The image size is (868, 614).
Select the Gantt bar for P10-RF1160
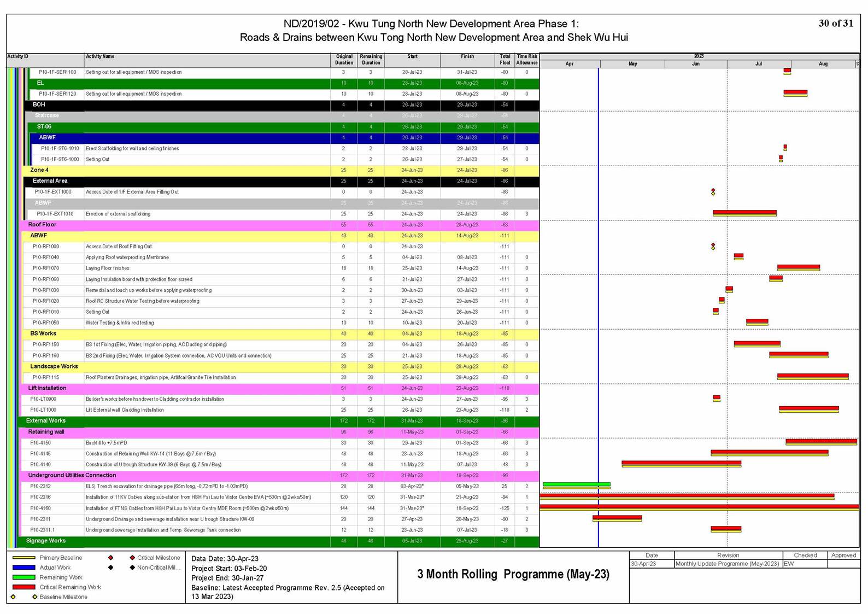(799, 355)
